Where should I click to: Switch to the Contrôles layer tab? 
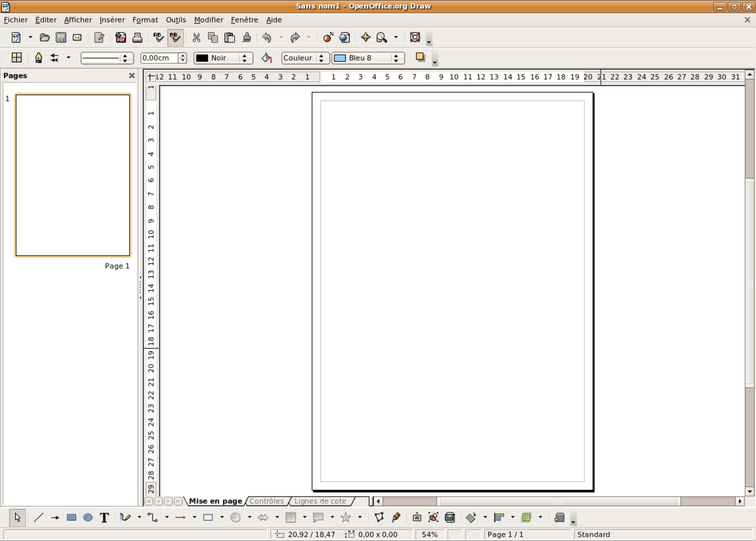pos(266,501)
